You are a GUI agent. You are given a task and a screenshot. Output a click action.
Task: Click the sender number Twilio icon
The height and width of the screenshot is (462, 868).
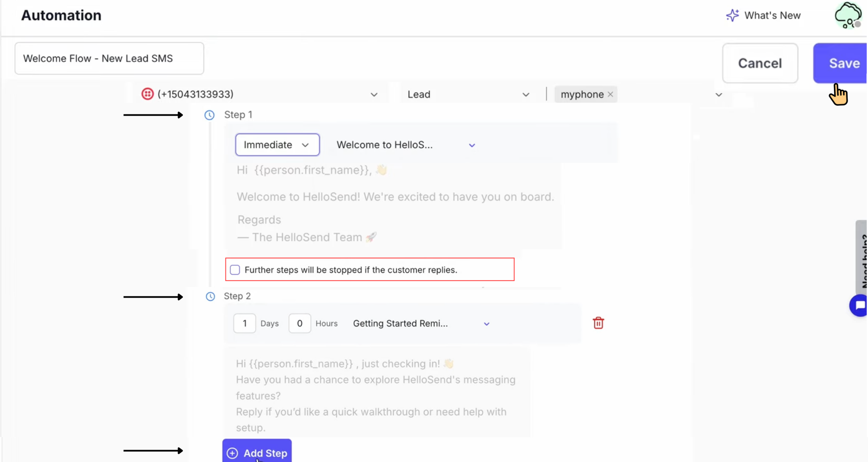pyautogui.click(x=147, y=94)
